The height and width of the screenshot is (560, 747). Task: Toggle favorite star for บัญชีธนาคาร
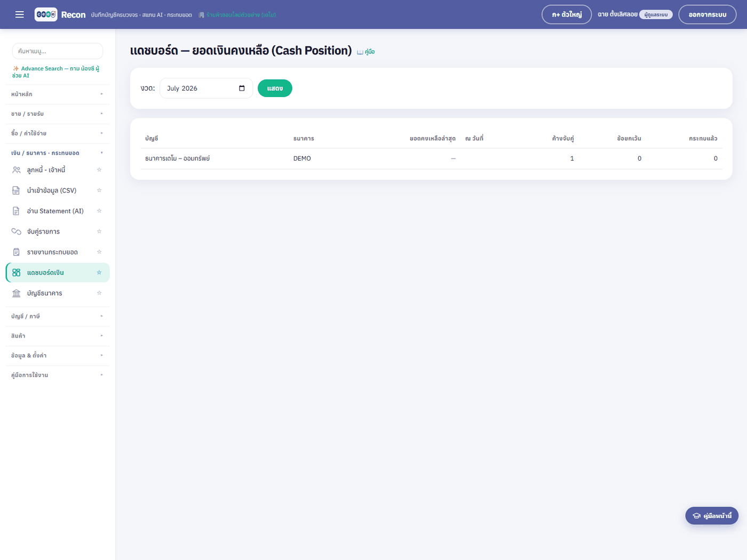(x=99, y=293)
